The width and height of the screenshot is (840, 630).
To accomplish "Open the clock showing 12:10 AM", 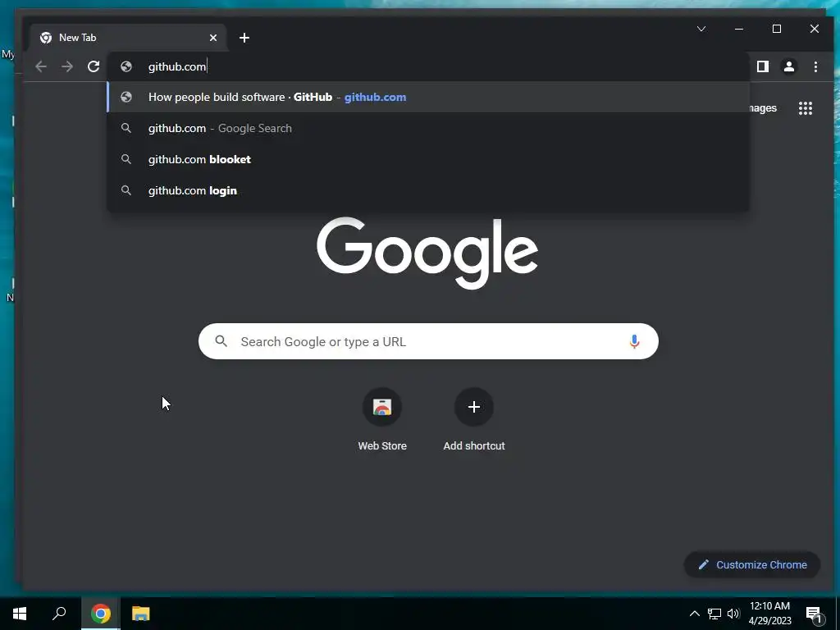I will (x=769, y=614).
